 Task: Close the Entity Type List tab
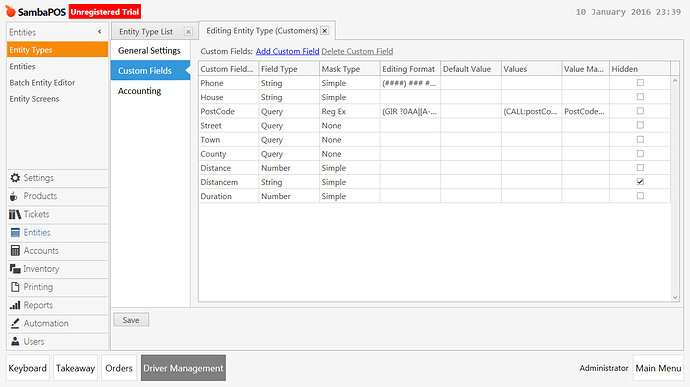pos(188,32)
